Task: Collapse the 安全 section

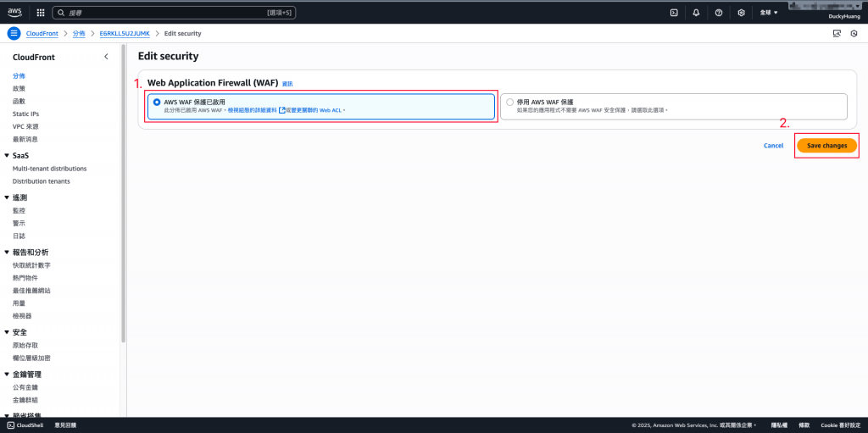Action: pos(7,332)
